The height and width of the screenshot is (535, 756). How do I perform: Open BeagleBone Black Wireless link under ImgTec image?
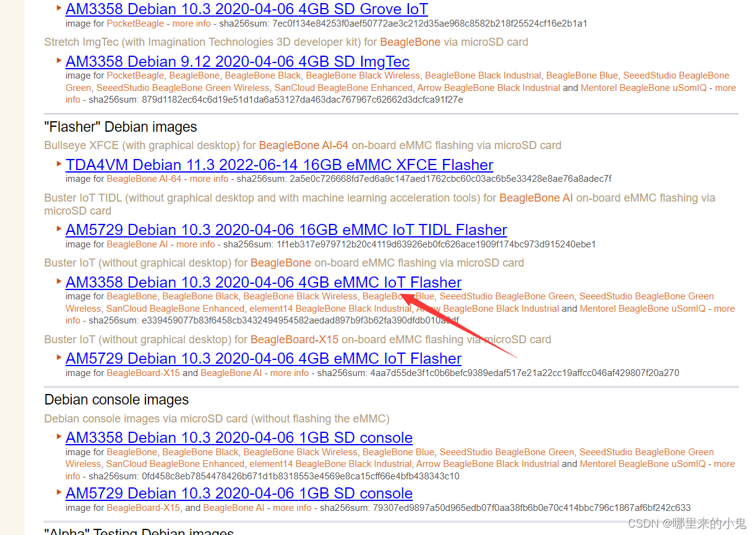click(363, 75)
